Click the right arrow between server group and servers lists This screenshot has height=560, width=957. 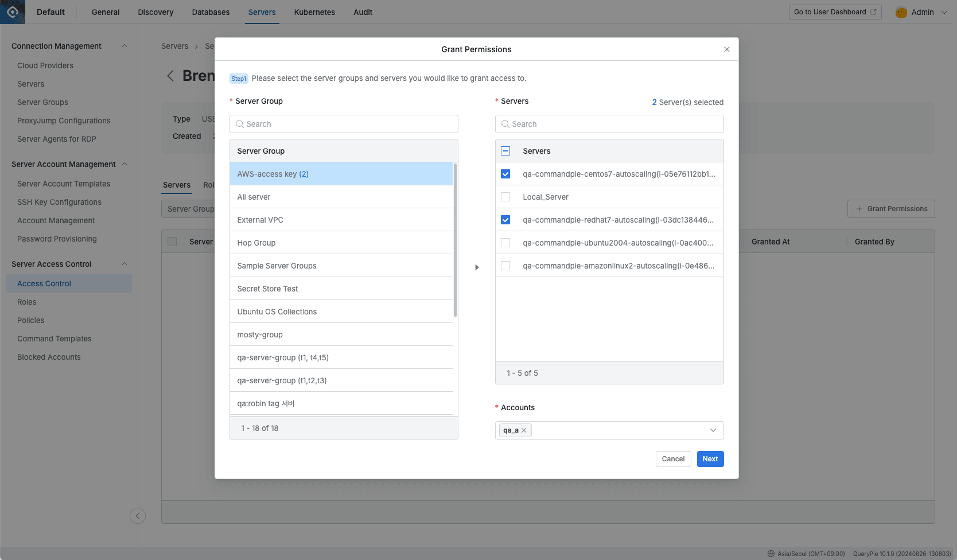(477, 267)
